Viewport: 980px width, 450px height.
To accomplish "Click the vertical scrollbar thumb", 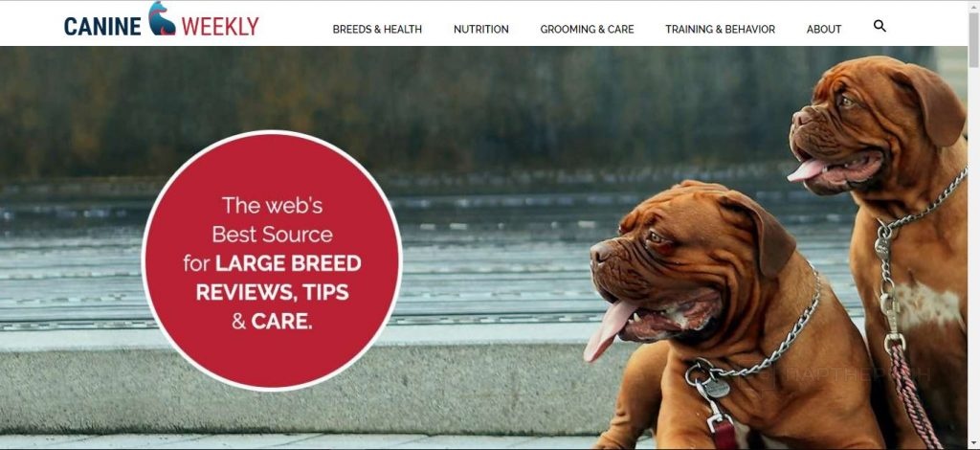I will [x=973, y=39].
